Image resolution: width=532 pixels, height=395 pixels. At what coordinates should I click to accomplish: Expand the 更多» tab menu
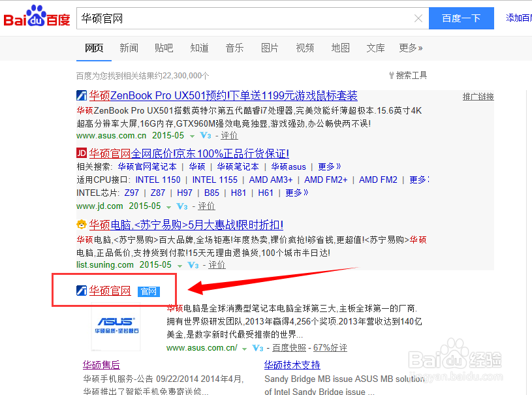pos(411,48)
